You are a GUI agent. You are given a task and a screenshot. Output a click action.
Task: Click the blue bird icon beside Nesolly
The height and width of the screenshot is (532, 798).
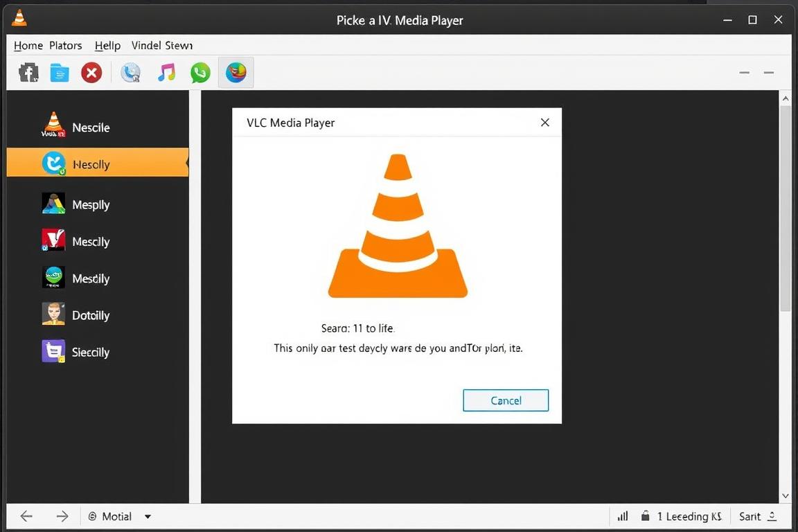click(54, 163)
